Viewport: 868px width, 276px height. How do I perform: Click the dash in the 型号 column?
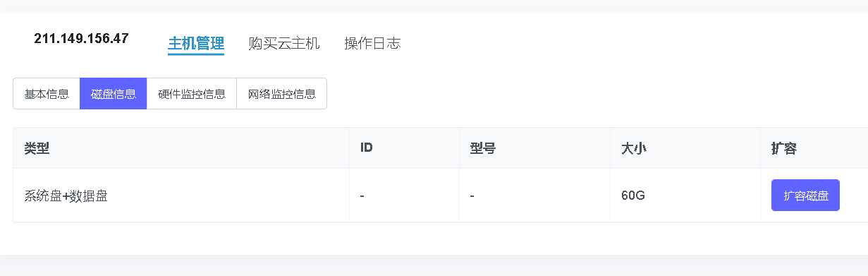tap(472, 196)
